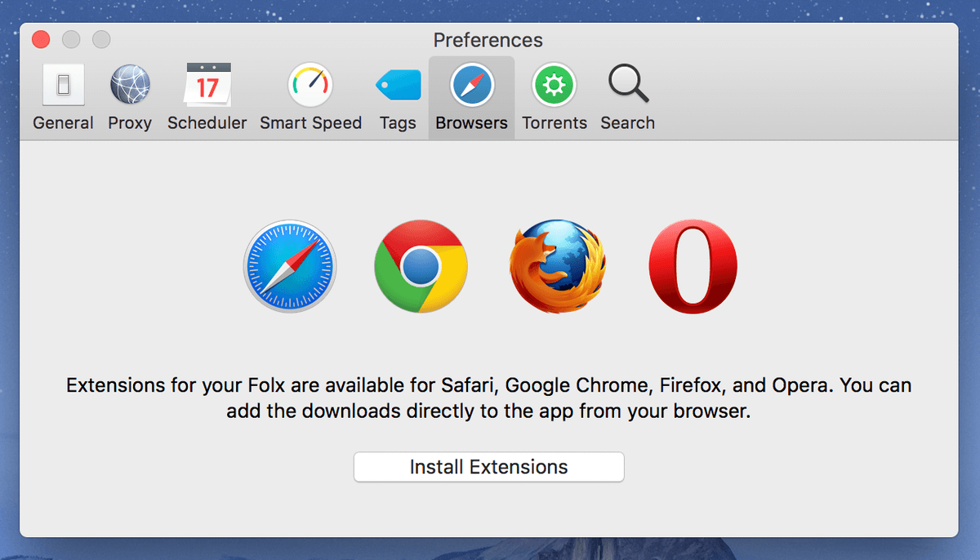Switch to the Search magnifier tab
The width and height of the screenshot is (980, 560).
click(x=627, y=98)
